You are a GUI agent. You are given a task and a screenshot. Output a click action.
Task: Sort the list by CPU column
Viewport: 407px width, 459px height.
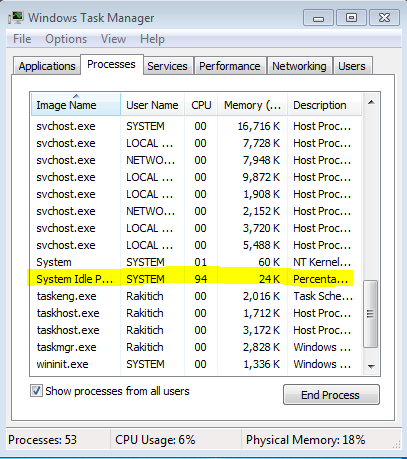201,105
